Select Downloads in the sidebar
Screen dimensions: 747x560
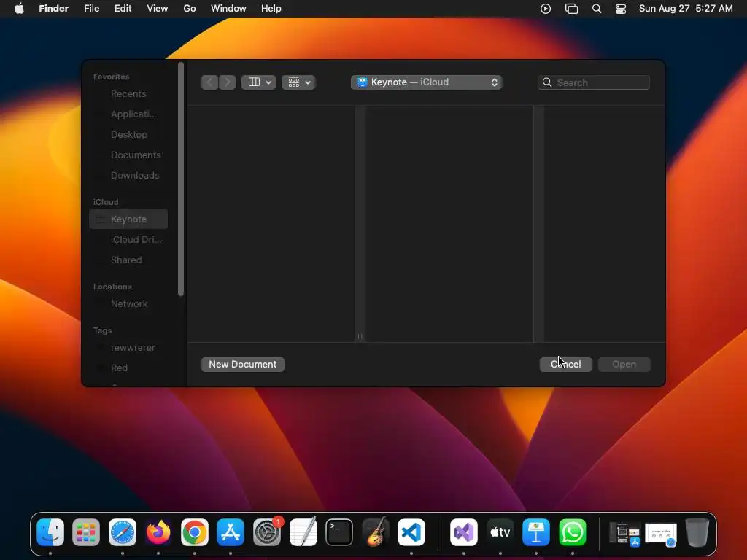[x=128, y=176]
